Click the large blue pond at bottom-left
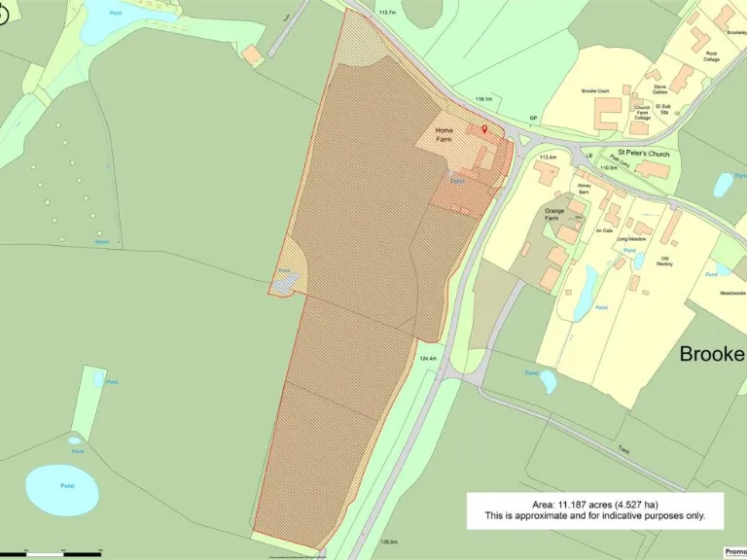The height and width of the screenshot is (560, 747). (x=61, y=489)
